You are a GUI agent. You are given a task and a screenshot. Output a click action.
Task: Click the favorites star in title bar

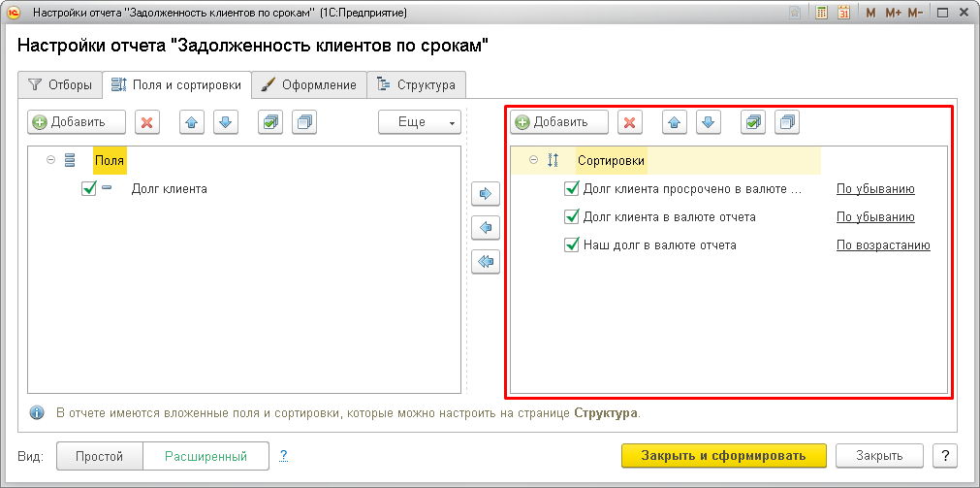tap(795, 13)
